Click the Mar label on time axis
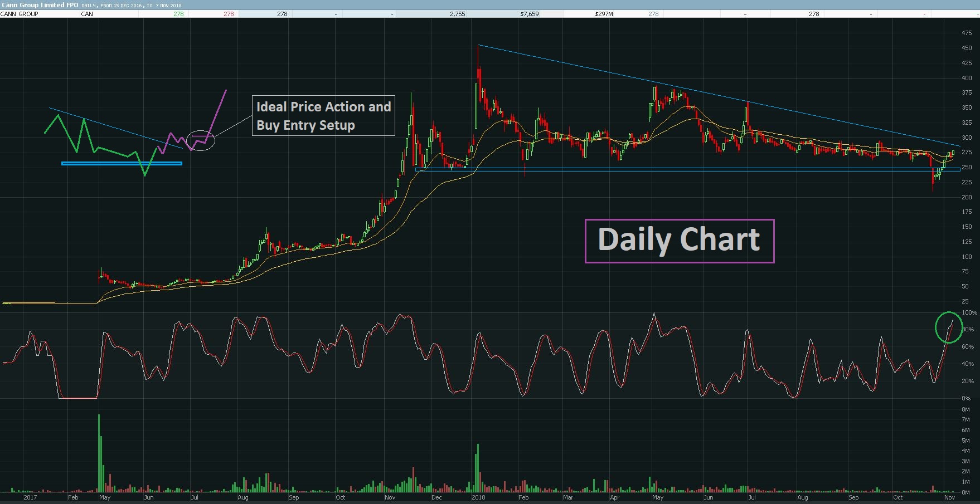The width and height of the screenshot is (980, 504). (568, 497)
